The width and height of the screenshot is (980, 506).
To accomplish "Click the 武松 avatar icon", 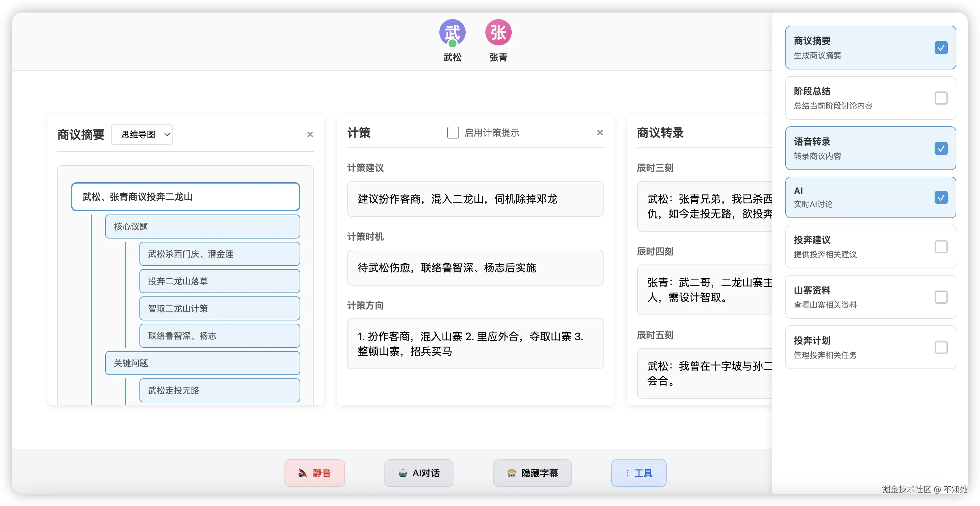I will pos(452,33).
